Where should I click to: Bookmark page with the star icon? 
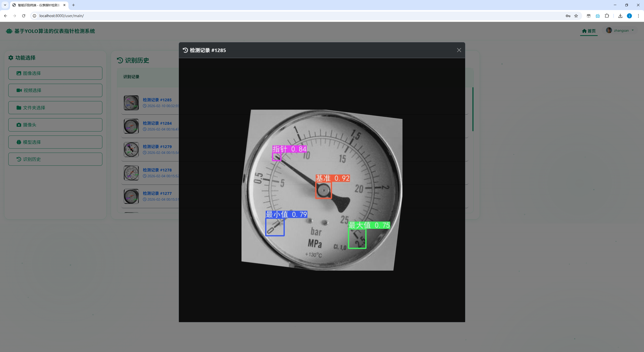[x=576, y=16]
